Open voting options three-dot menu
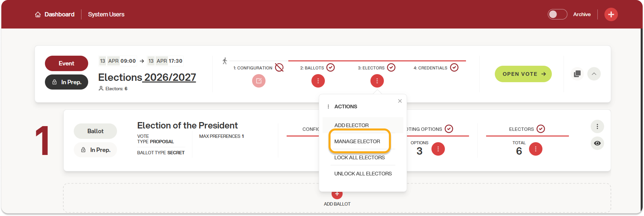 coord(438,149)
